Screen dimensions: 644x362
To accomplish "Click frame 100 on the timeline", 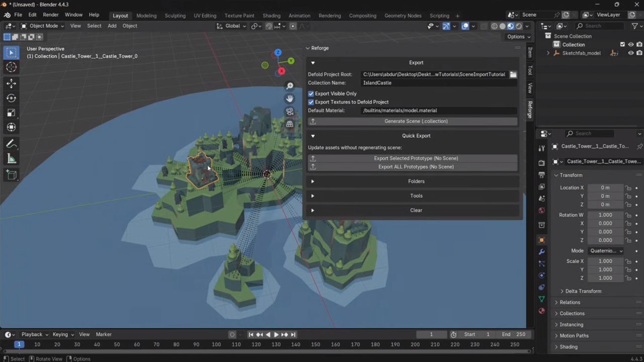I will click(216, 345).
